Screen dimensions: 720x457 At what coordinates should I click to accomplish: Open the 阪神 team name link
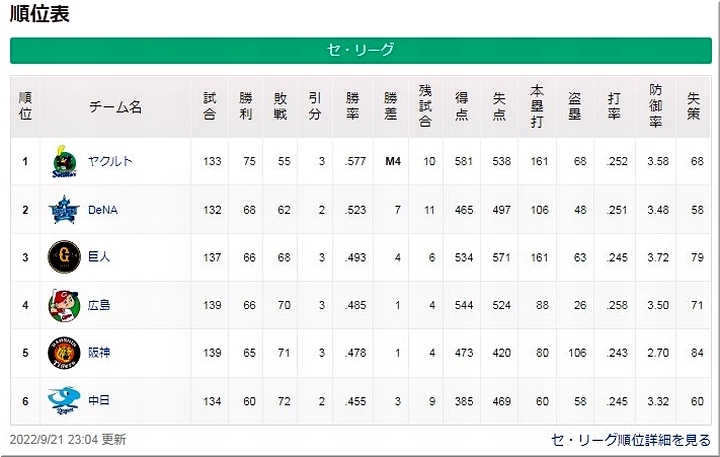click(x=98, y=353)
